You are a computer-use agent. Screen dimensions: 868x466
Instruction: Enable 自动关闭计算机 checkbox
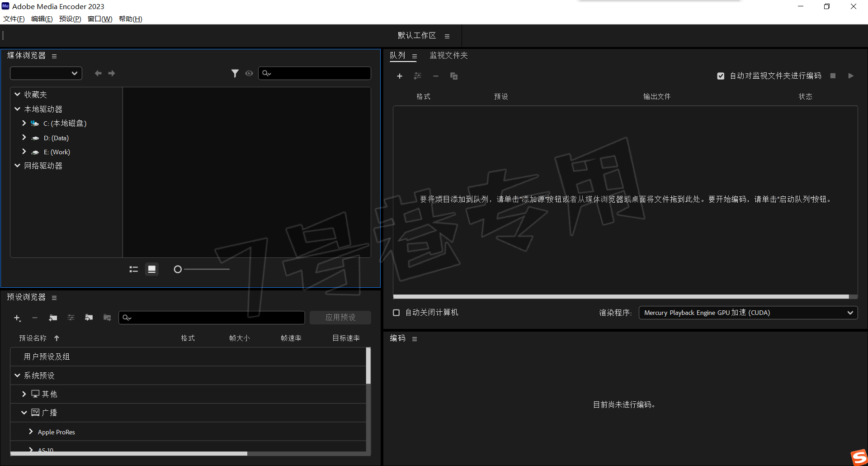point(396,313)
